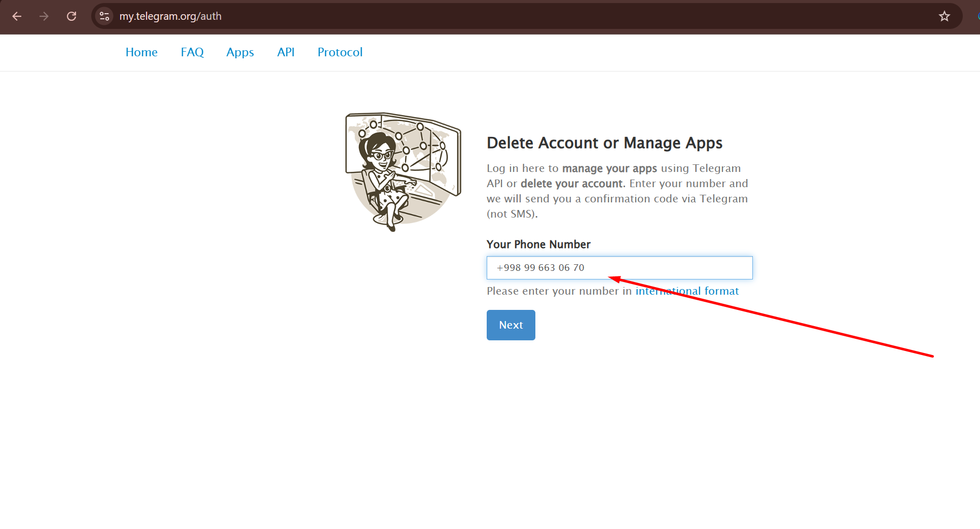Click the browser forward arrow
980x529 pixels.
(x=44, y=16)
